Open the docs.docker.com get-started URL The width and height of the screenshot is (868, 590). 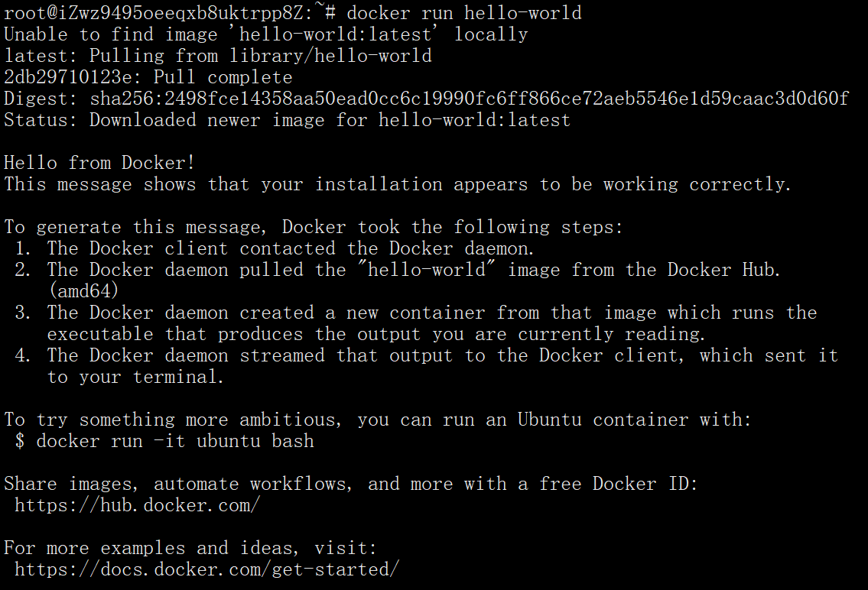pos(206,569)
